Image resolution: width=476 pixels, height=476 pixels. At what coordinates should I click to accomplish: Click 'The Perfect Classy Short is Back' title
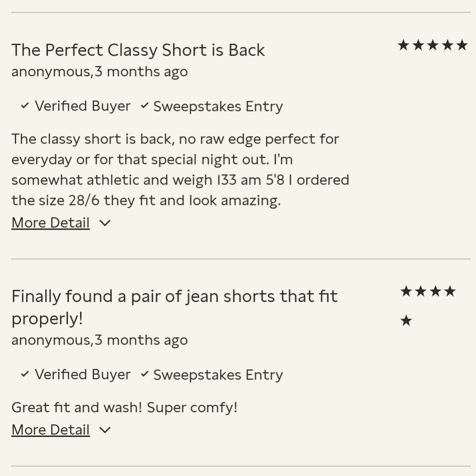coord(139,50)
